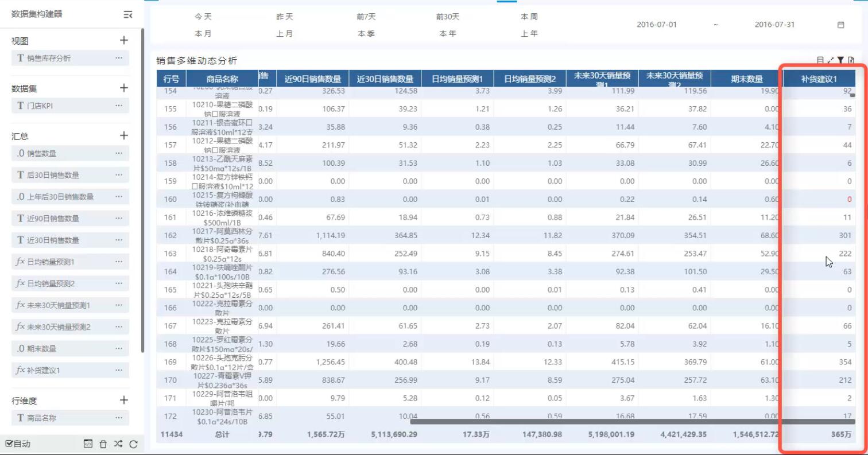Screen dimensions: 868x455
Task: Open the menu for 近90日销售数量 field in left panel
Action: 119,219
